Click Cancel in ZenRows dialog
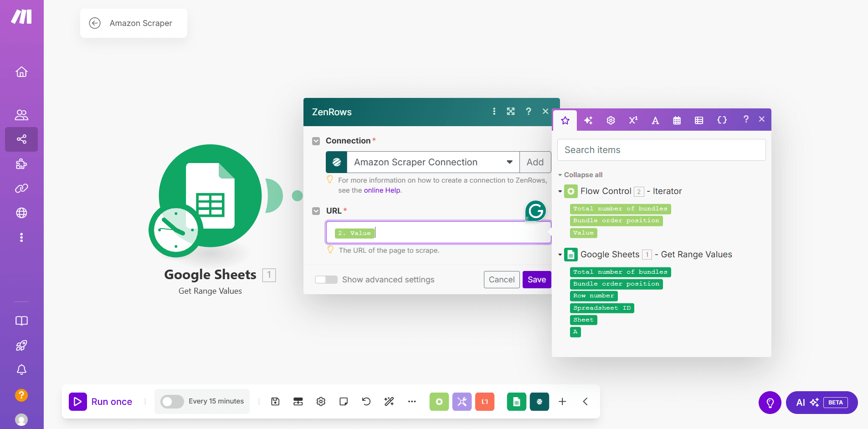The height and width of the screenshot is (429, 868). coord(502,280)
